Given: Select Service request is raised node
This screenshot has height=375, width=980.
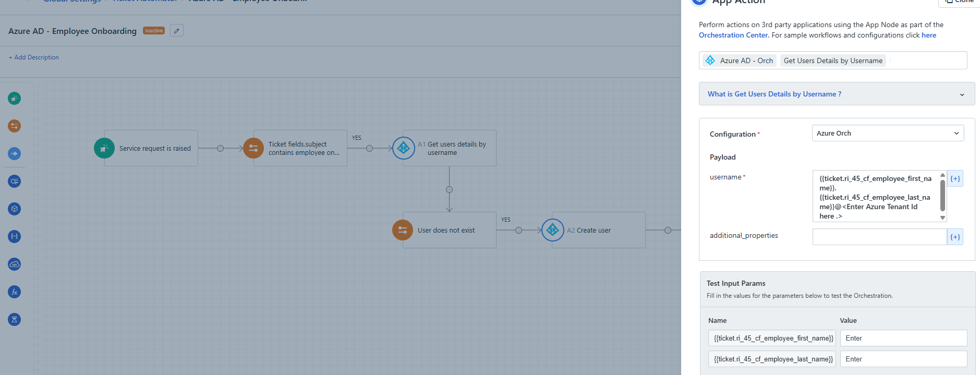Looking at the screenshot, I should click(151, 148).
